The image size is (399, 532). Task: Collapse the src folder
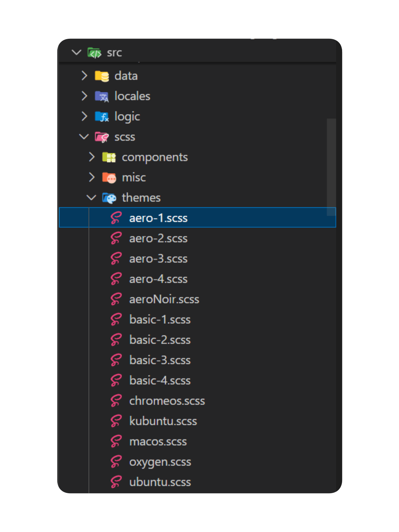pyautogui.click(x=76, y=52)
